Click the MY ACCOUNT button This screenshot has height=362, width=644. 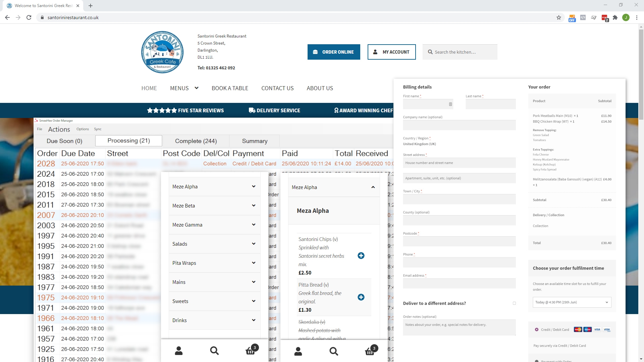pos(391,52)
